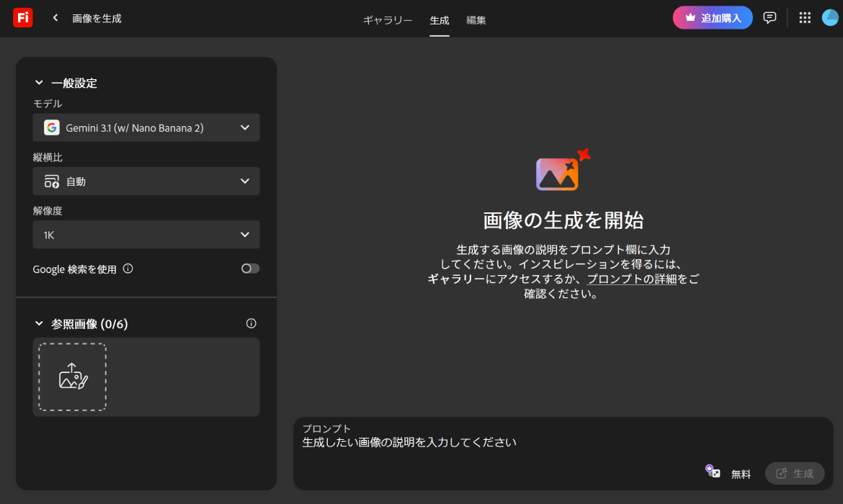Click the reference image upload icon

coord(71,377)
